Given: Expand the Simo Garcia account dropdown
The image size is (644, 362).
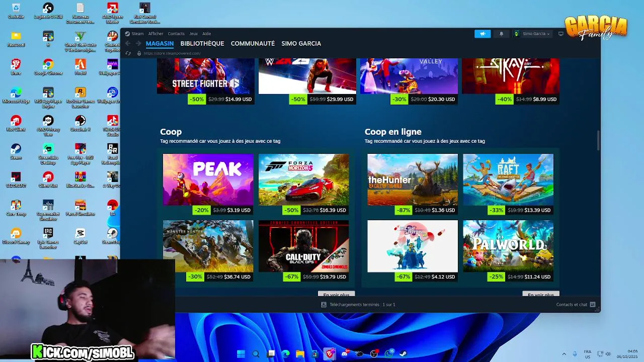Looking at the screenshot, I should (x=532, y=34).
